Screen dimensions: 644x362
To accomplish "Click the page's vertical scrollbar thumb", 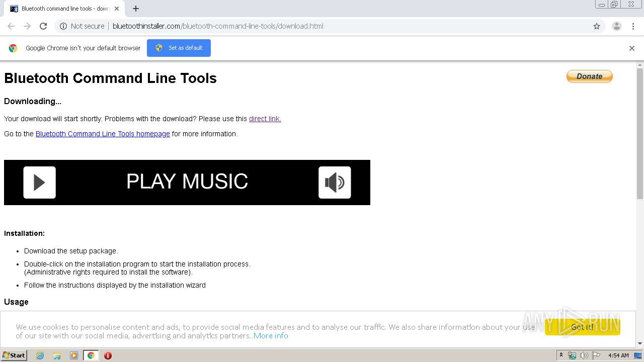I will pos(640,133).
